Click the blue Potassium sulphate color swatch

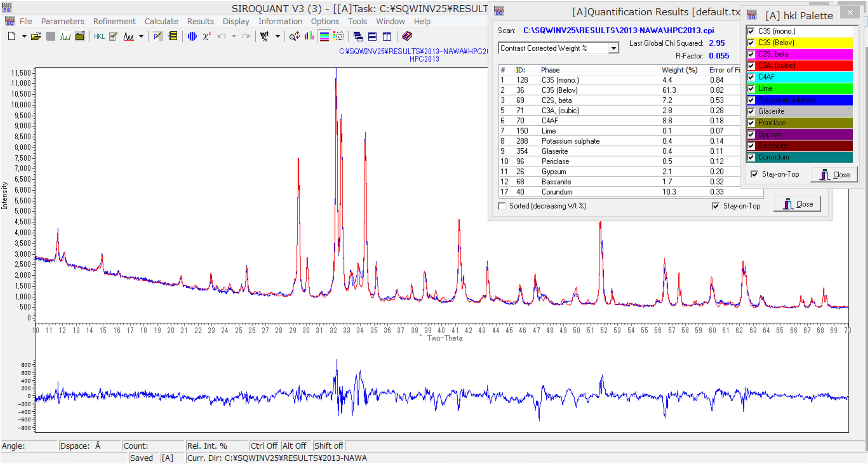coord(804,100)
